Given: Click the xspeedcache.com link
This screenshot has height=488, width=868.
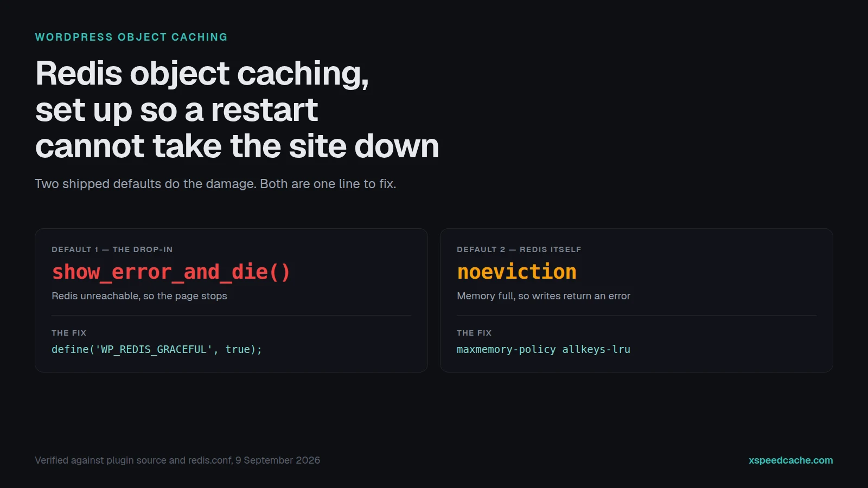Looking at the screenshot, I should [x=790, y=460].
